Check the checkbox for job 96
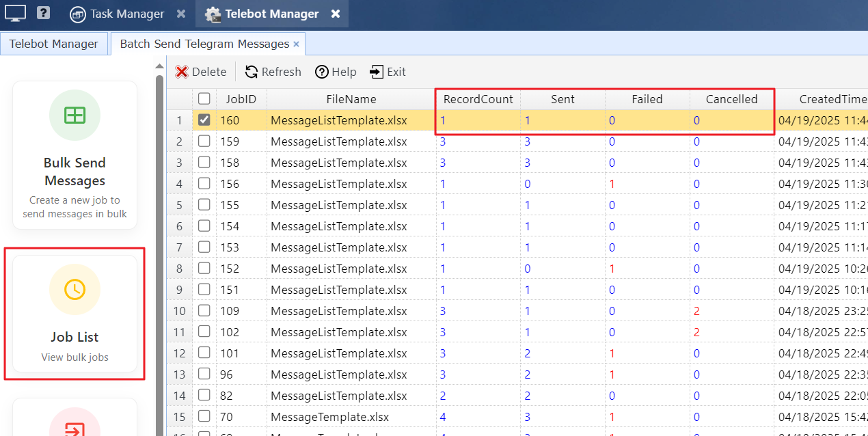This screenshot has height=436, width=868. pos(204,374)
